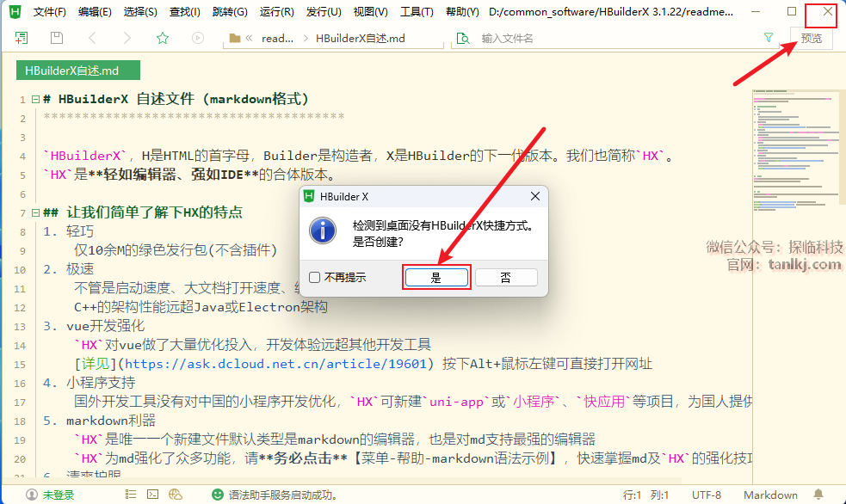
Task: Click the 输入文件名 search field
Action: (x=615, y=38)
